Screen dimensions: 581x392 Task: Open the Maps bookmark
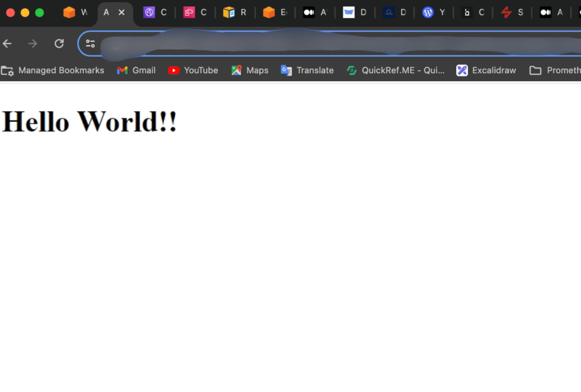250,70
